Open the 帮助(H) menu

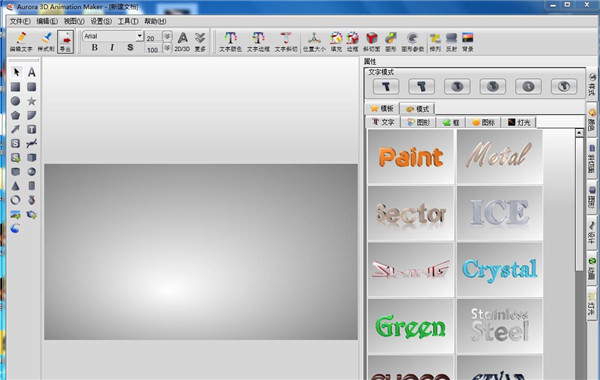pyautogui.click(x=155, y=21)
